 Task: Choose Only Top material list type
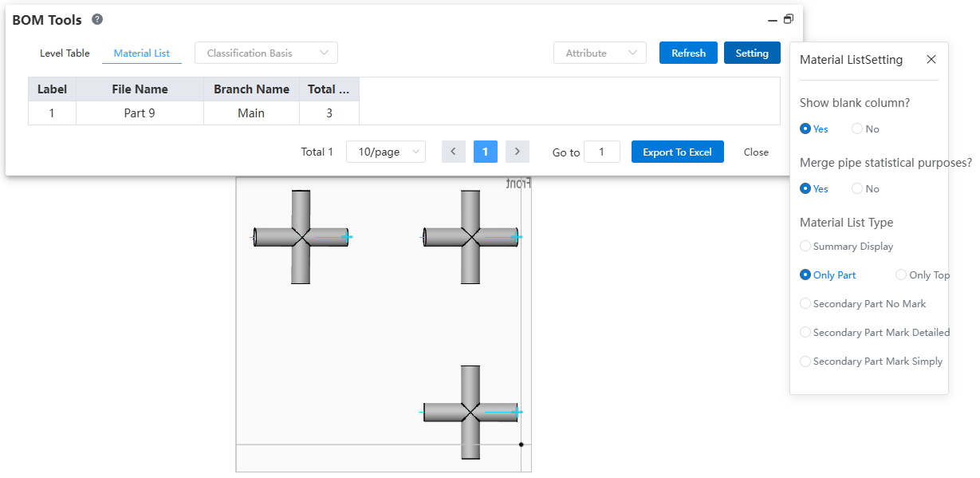tap(901, 275)
